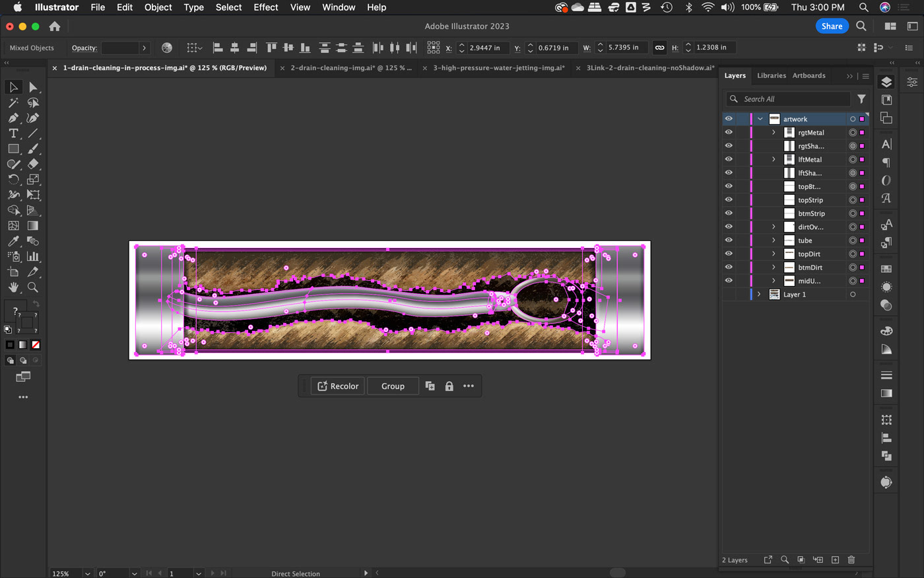Select the Direct Selection tool

click(33, 87)
